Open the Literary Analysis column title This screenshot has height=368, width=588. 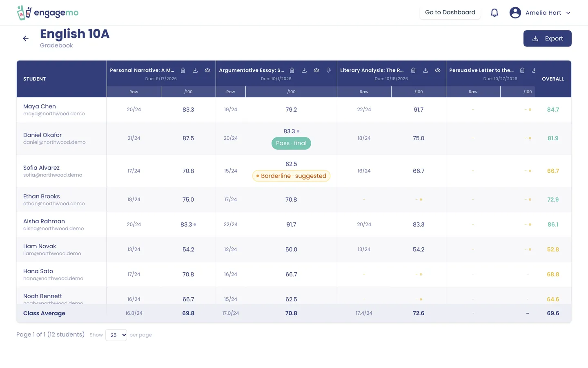point(372,70)
